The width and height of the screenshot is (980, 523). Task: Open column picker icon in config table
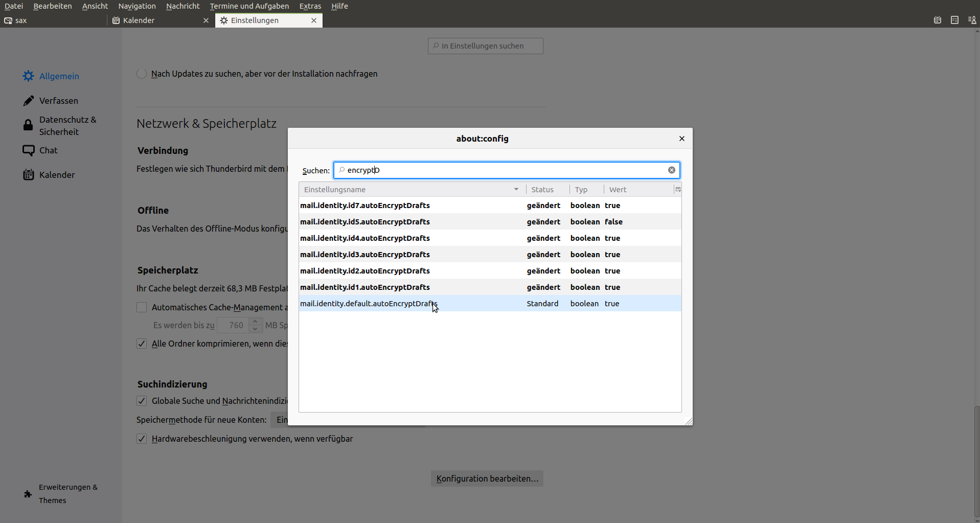tap(678, 190)
